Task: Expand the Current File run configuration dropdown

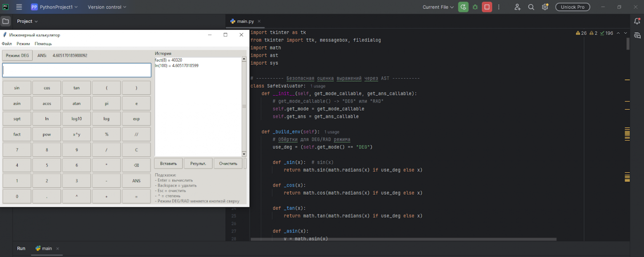Action: (438, 7)
